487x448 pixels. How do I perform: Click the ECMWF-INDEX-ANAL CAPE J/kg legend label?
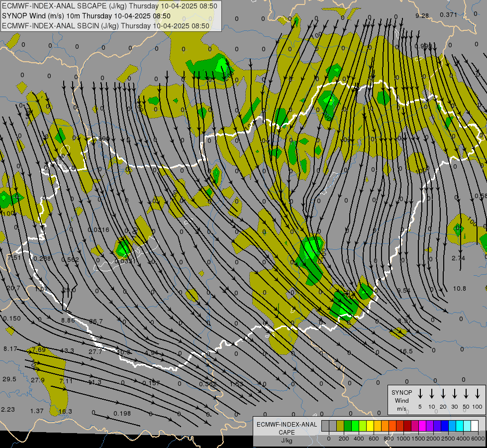tap(287, 432)
